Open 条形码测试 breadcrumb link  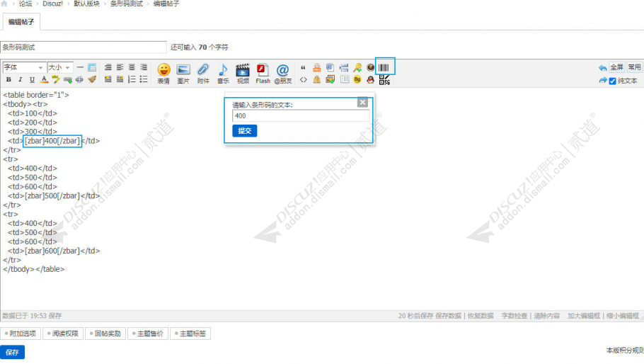click(127, 4)
